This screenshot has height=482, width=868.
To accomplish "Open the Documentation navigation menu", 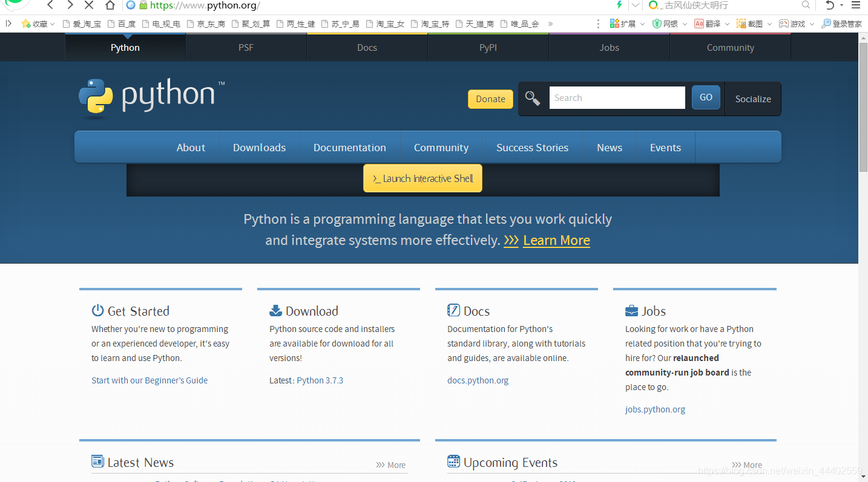I will point(350,148).
